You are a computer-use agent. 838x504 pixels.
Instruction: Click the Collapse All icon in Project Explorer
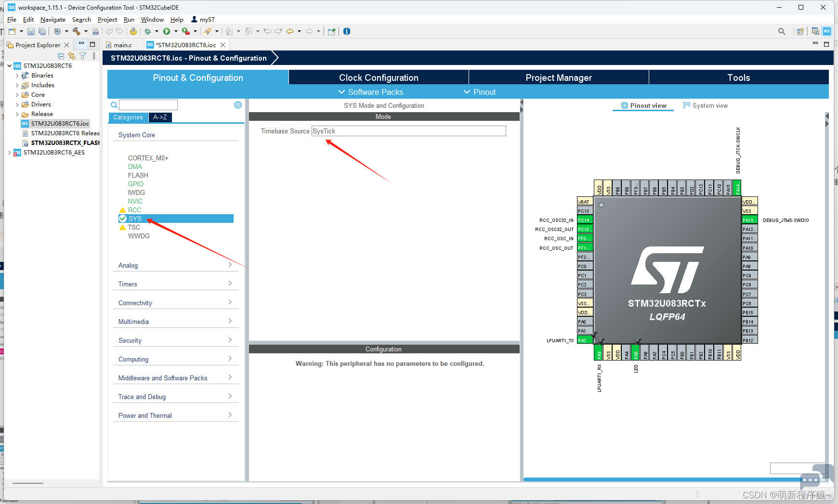click(x=61, y=56)
